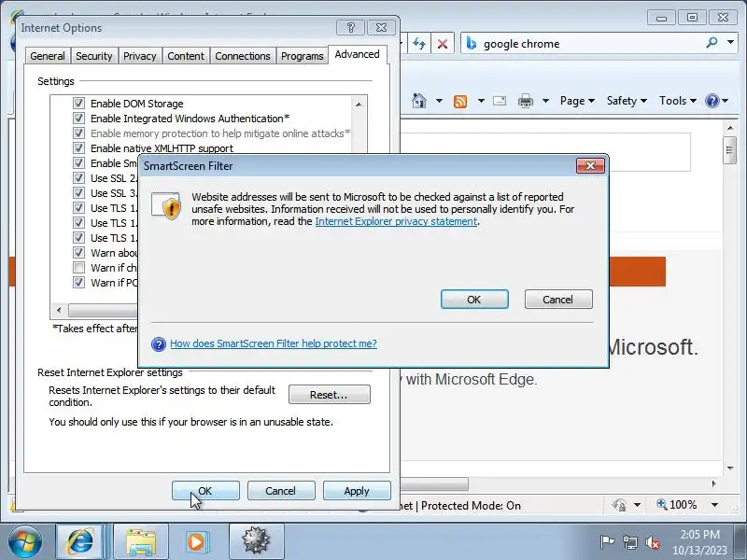The height and width of the screenshot is (560, 747).
Task: Expand the search provider dropdown arrow
Action: 730,42
